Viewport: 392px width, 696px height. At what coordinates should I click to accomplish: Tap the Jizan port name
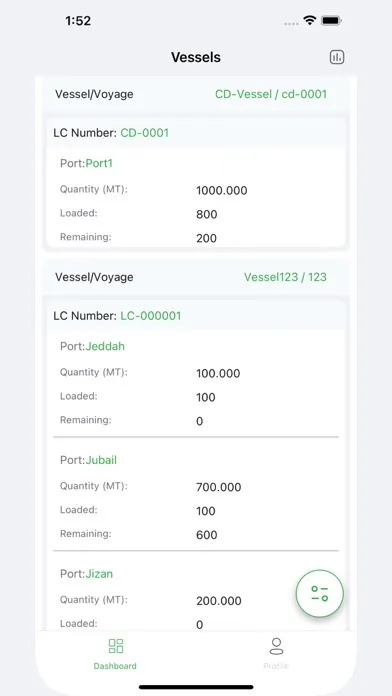(x=99, y=573)
